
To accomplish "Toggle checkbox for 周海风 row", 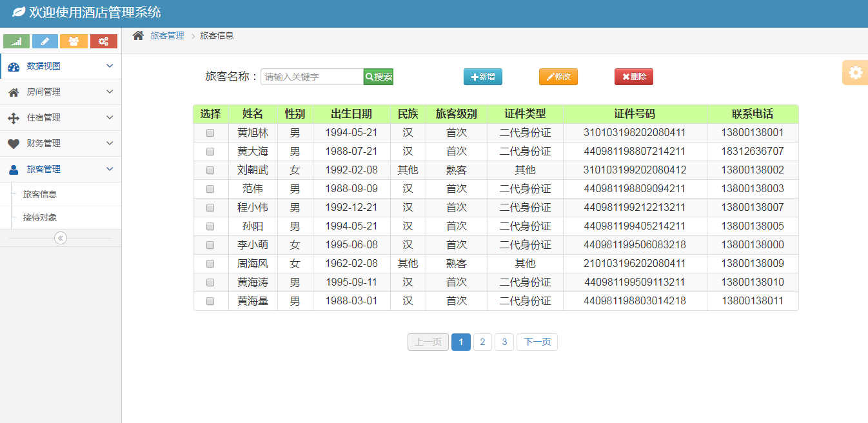I will [210, 264].
